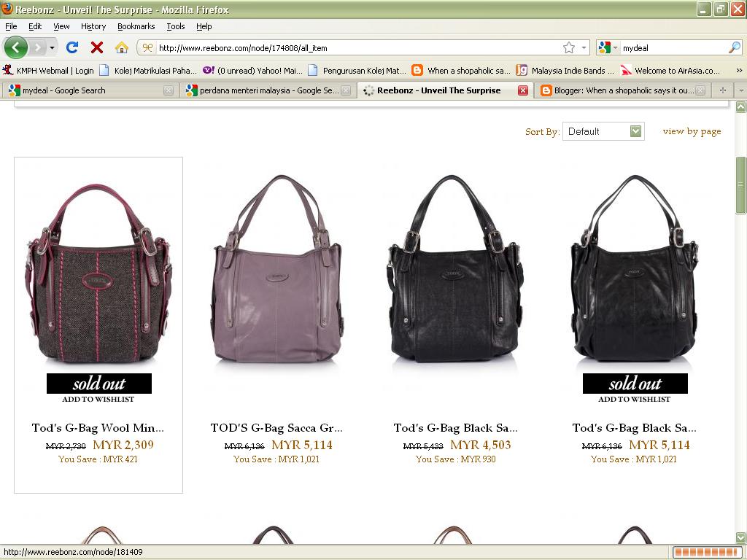The height and width of the screenshot is (560, 747).
Task: Open the address bar history dropdown
Action: [584, 47]
